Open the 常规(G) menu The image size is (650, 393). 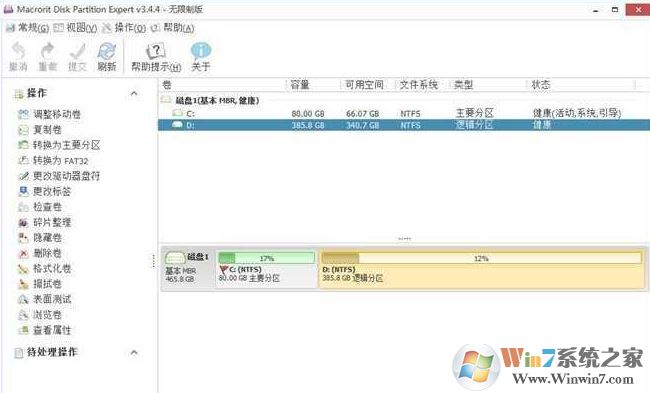pyautogui.click(x=27, y=28)
